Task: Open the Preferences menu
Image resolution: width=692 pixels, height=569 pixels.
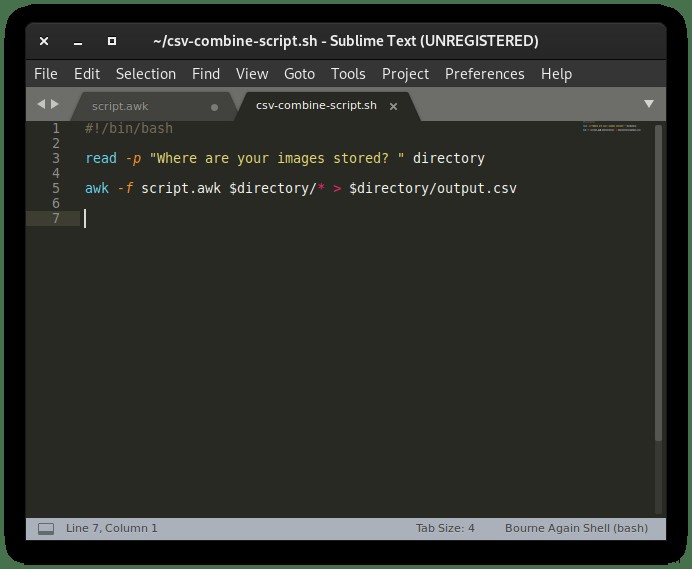Action: (x=485, y=74)
